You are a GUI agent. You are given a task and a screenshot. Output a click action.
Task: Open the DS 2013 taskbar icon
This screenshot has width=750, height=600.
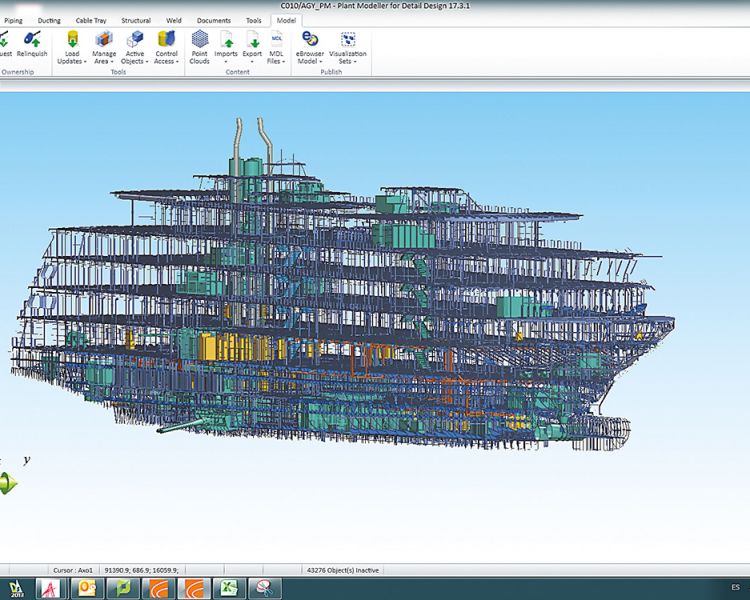[17, 589]
